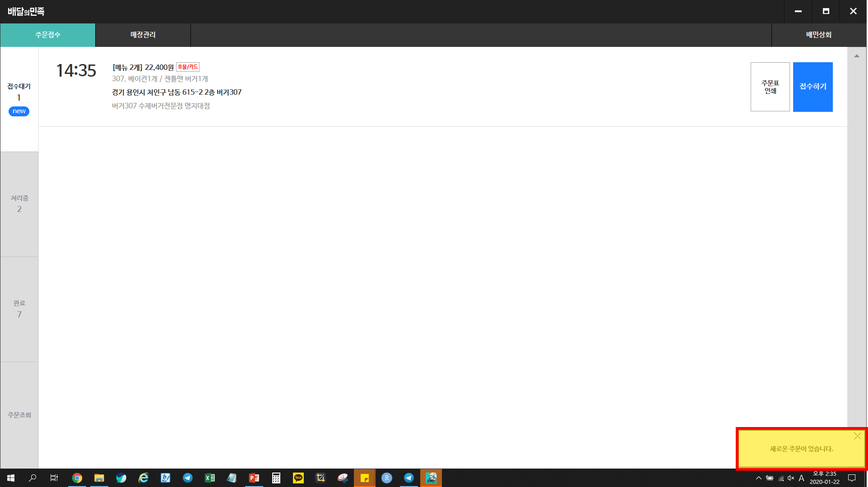Open KakaoTalk from the taskbar
Image resolution: width=868 pixels, height=487 pixels.
(x=298, y=478)
